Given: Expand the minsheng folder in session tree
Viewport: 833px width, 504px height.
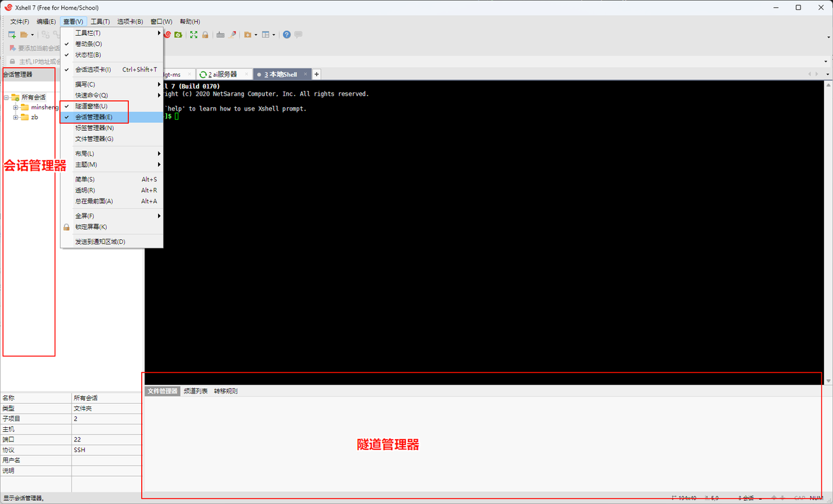Looking at the screenshot, I should 16,107.
